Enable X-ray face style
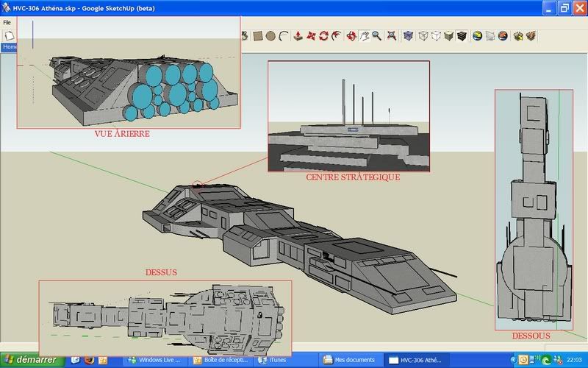588x368 pixels. coord(408,36)
